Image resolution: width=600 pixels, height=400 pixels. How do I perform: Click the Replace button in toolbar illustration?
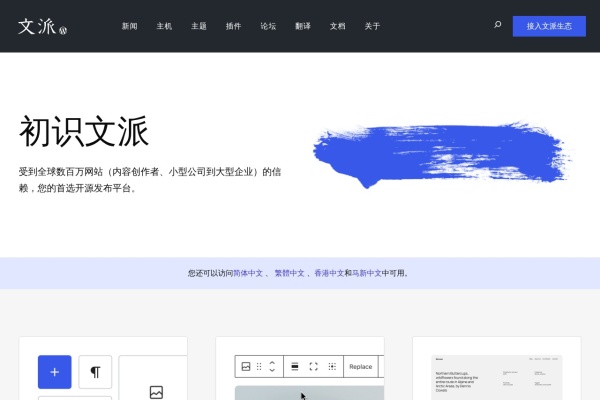tap(361, 366)
